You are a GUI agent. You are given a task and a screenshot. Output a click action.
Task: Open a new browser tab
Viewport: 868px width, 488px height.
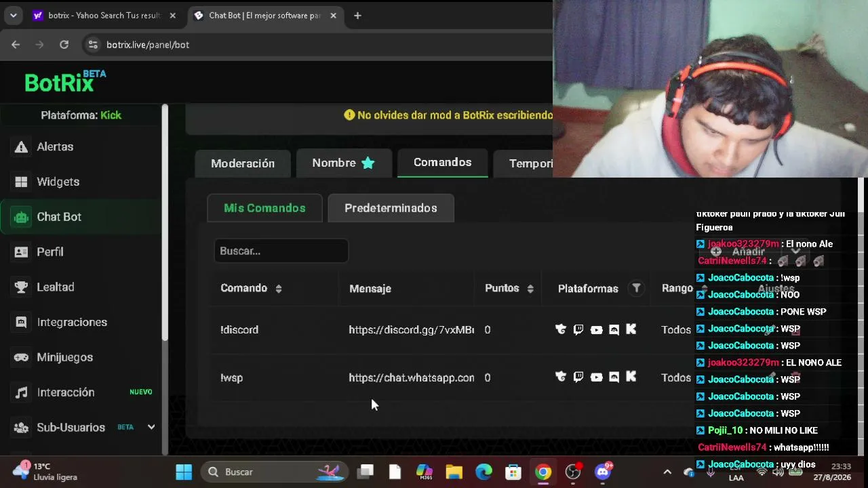(x=357, y=16)
